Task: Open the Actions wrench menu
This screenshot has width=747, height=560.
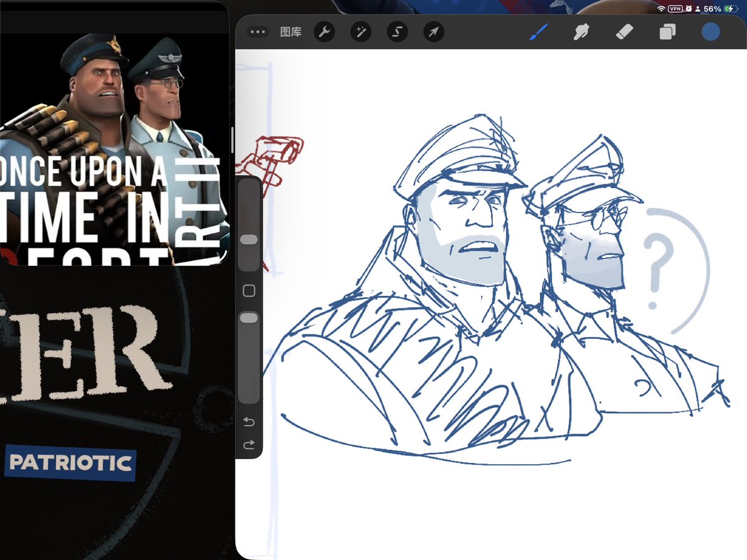Action: coord(325,32)
